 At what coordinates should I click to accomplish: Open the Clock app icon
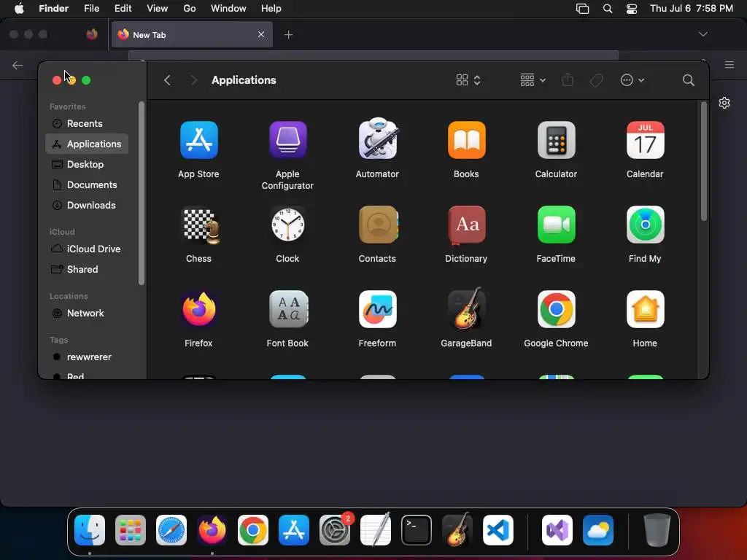pos(287,225)
